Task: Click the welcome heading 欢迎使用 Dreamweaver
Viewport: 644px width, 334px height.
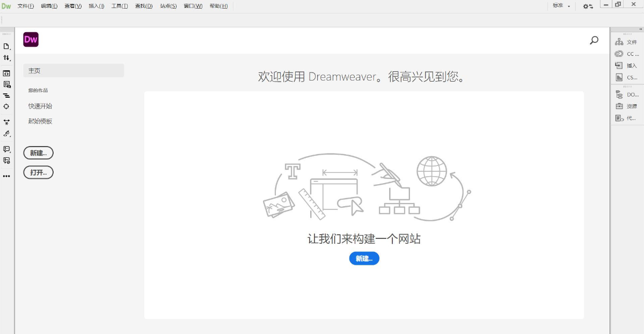Action: click(x=362, y=77)
